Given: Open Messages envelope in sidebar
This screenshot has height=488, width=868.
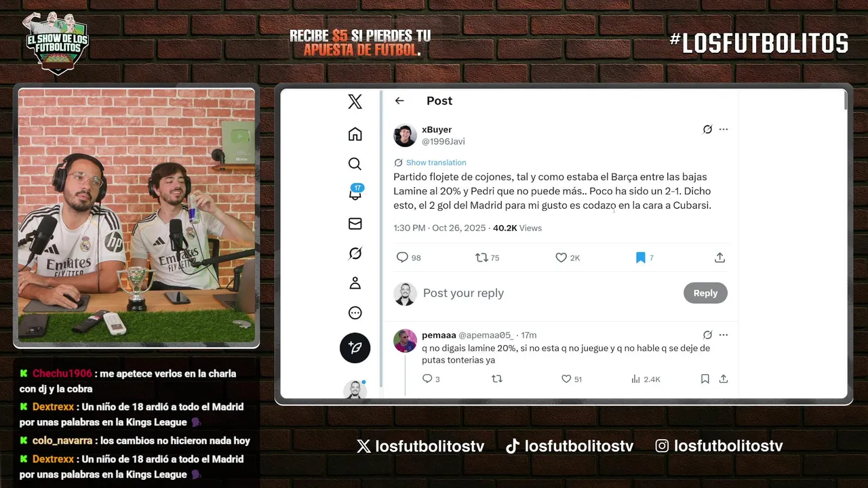Looking at the screenshot, I should [355, 223].
